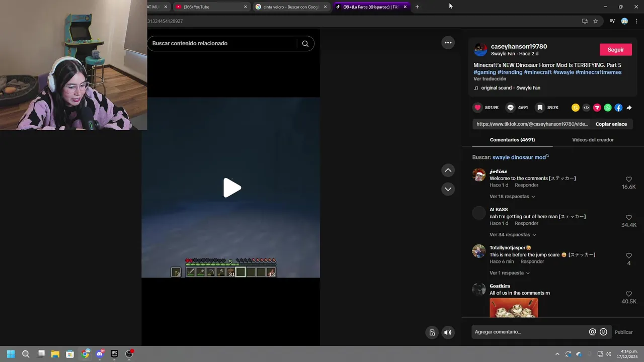The width and height of the screenshot is (644, 362).
Task: Insert mention with the @ icon
Action: tap(593, 332)
